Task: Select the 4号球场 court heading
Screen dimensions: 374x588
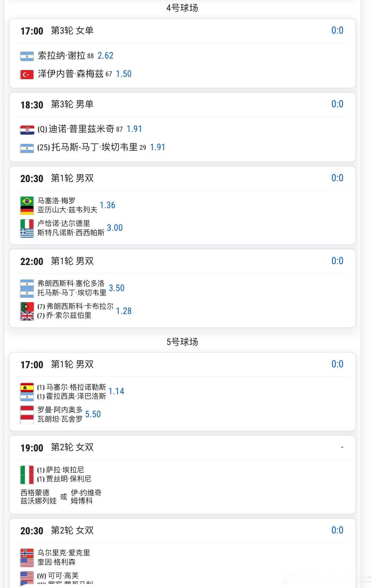Action: pyautogui.click(x=182, y=8)
